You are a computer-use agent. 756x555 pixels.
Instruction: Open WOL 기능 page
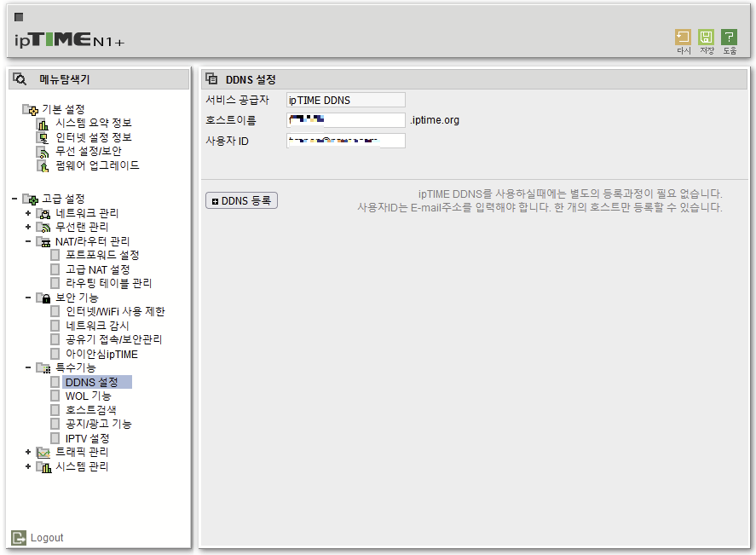89,396
